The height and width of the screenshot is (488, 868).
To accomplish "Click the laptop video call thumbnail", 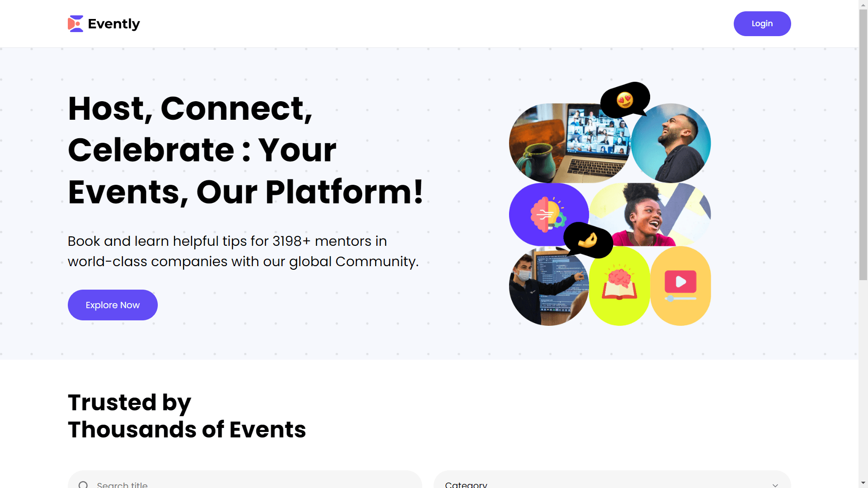I will [570, 143].
